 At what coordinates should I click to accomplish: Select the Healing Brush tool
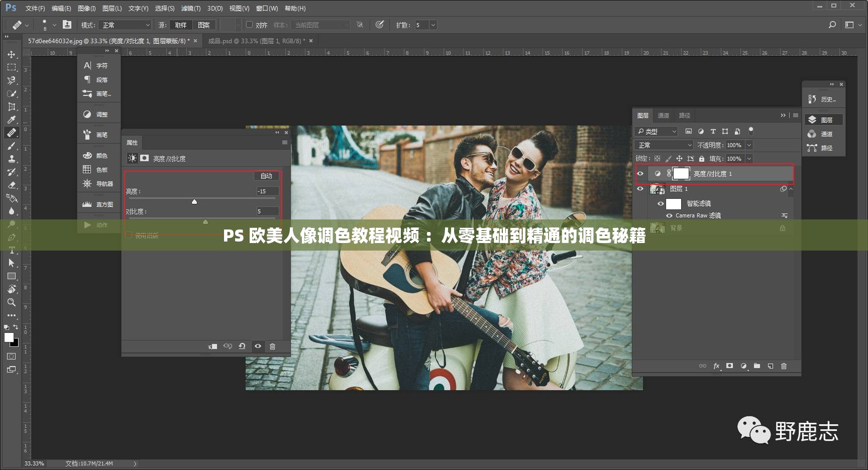[12, 133]
